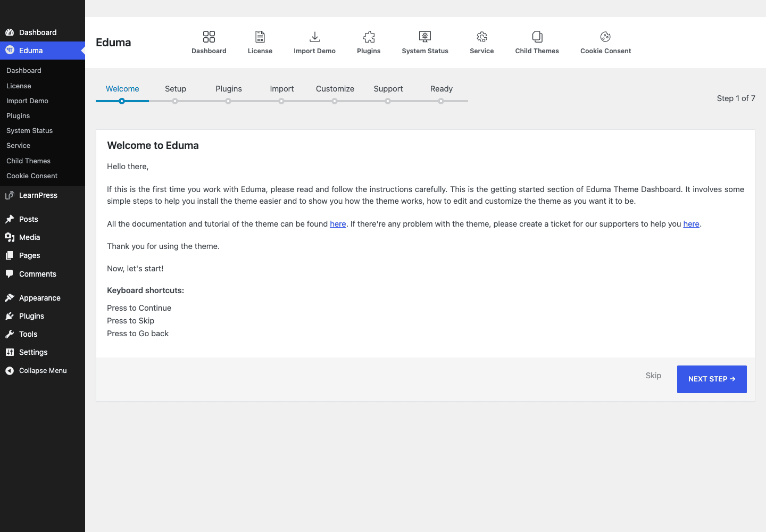Open Cookie Consent in sidebar submenu
The height and width of the screenshot is (532, 766).
32,176
